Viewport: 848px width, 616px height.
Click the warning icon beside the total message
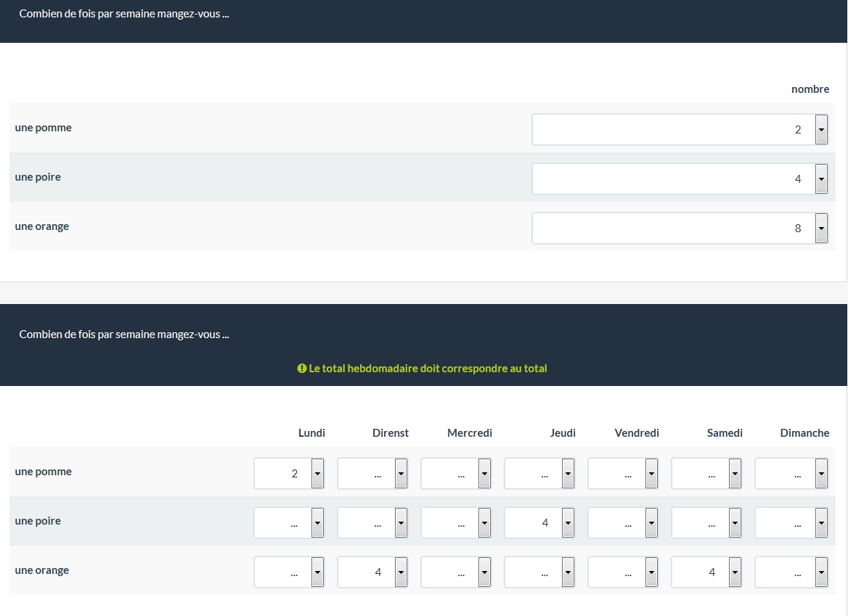302,369
